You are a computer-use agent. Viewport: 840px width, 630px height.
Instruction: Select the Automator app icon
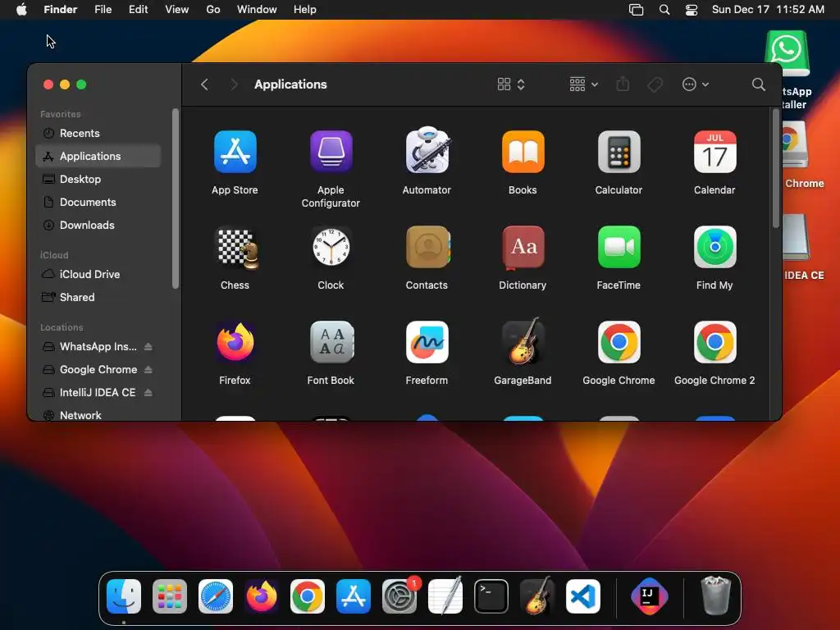tap(427, 151)
